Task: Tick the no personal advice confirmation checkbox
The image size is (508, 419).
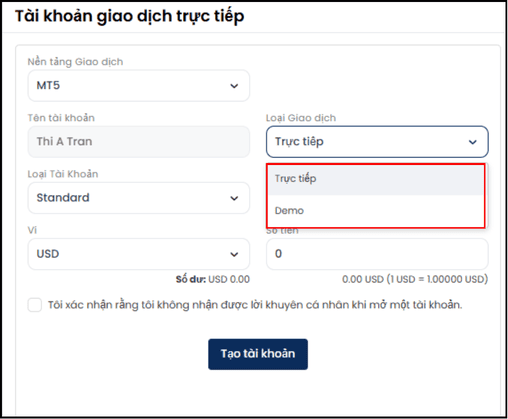Action: tap(35, 305)
